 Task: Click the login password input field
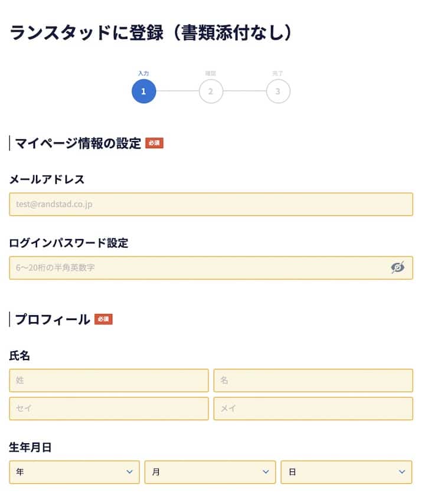tap(201, 268)
